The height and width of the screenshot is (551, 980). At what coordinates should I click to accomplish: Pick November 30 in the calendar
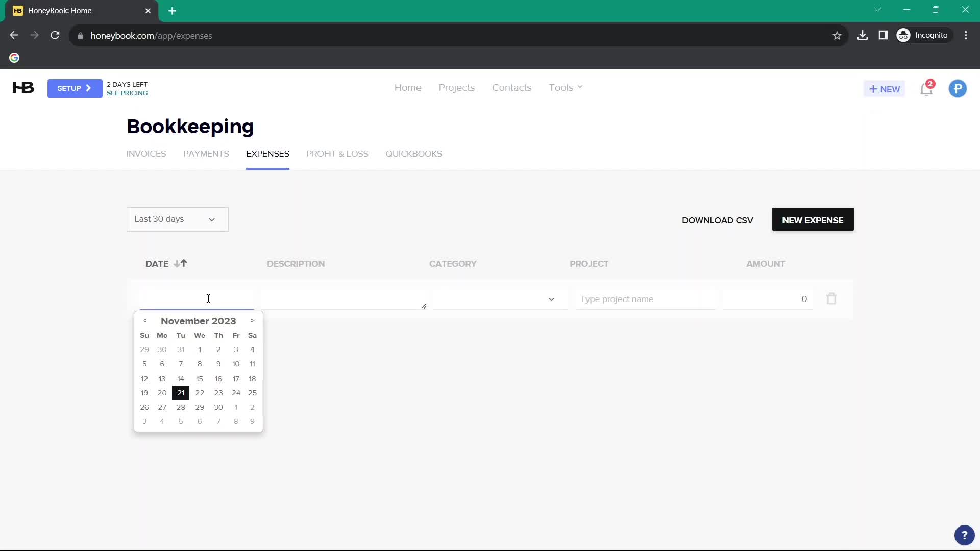[218, 407]
